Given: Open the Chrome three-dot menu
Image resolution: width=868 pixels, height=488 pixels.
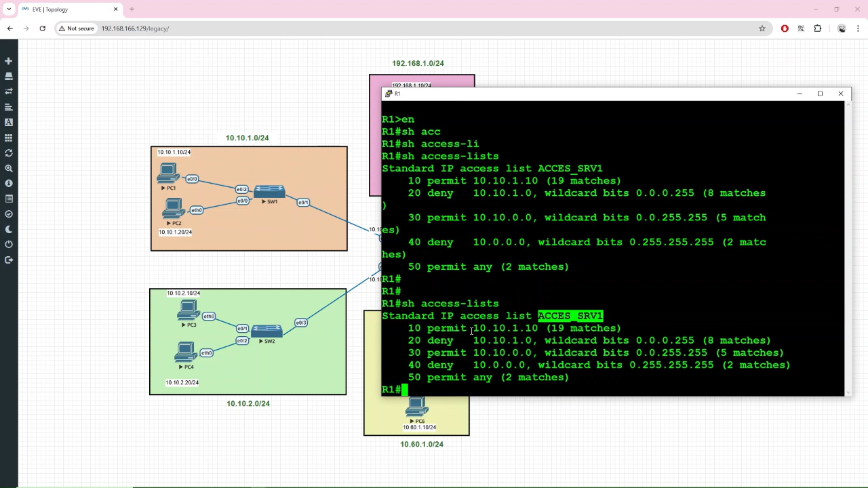Looking at the screenshot, I should pos(857,28).
